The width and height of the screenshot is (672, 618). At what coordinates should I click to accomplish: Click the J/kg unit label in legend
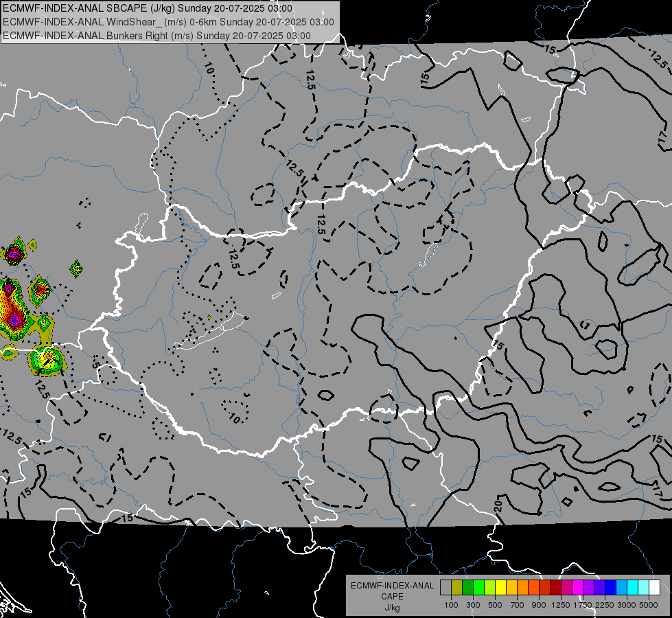(392, 608)
